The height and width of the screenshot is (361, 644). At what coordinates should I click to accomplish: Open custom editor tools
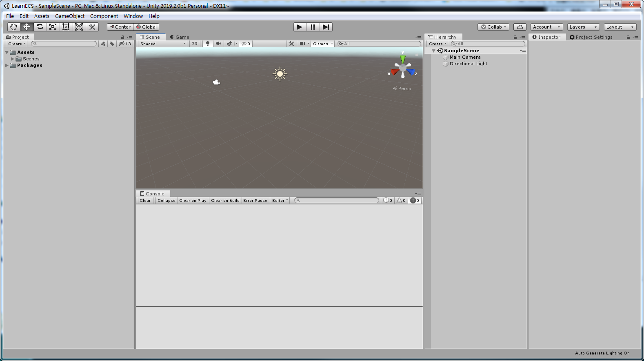click(92, 27)
